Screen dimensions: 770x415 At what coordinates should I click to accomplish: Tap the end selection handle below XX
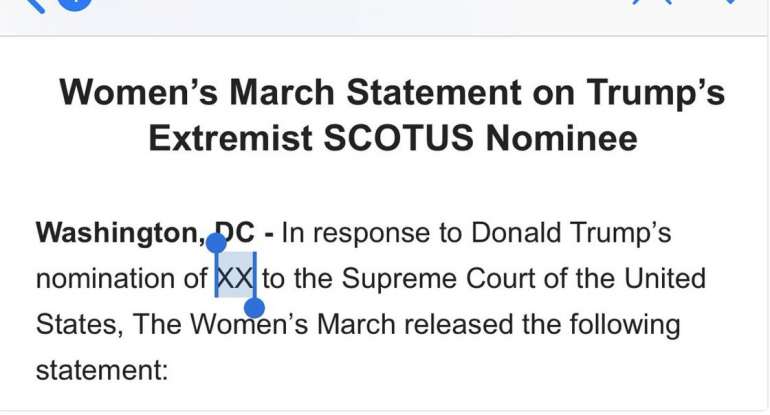pyautogui.click(x=255, y=306)
